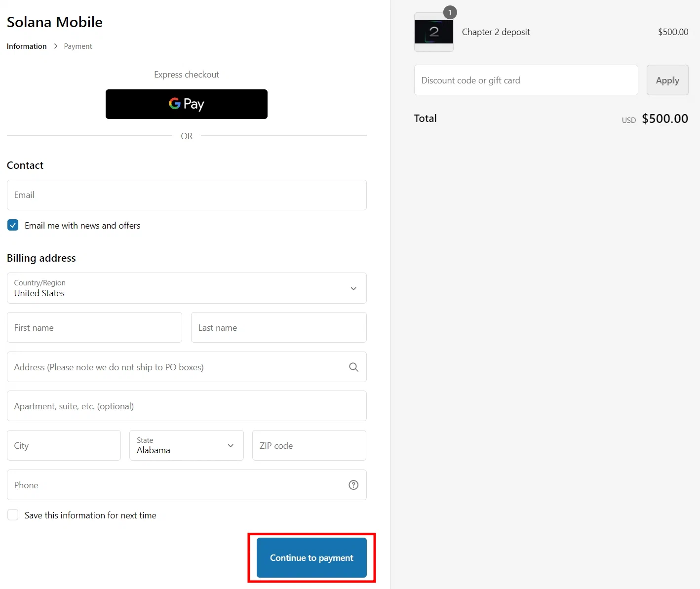
Task: Click the Discount code or gift card field
Action: click(x=526, y=80)
